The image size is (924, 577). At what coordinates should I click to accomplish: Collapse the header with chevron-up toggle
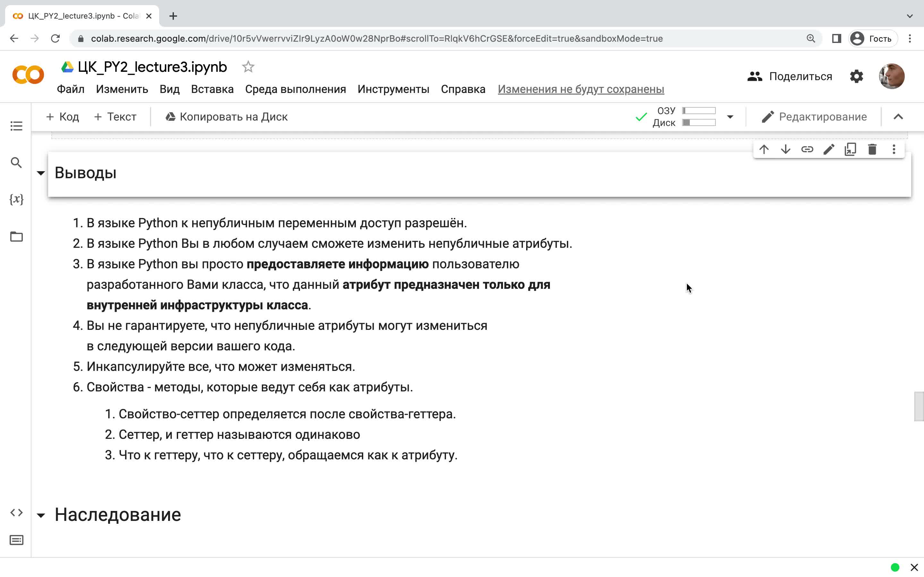pyautogui.click(x=898, y=117)
